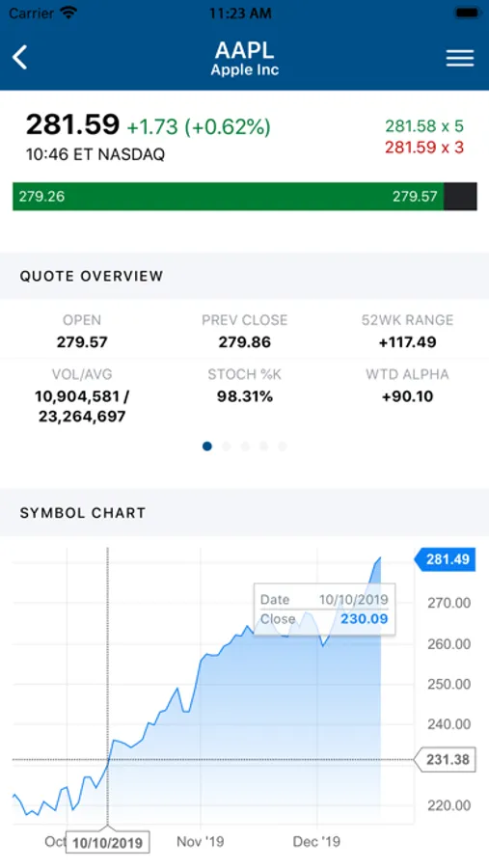Select the second page indicator dot

click(x=226, y=447)
